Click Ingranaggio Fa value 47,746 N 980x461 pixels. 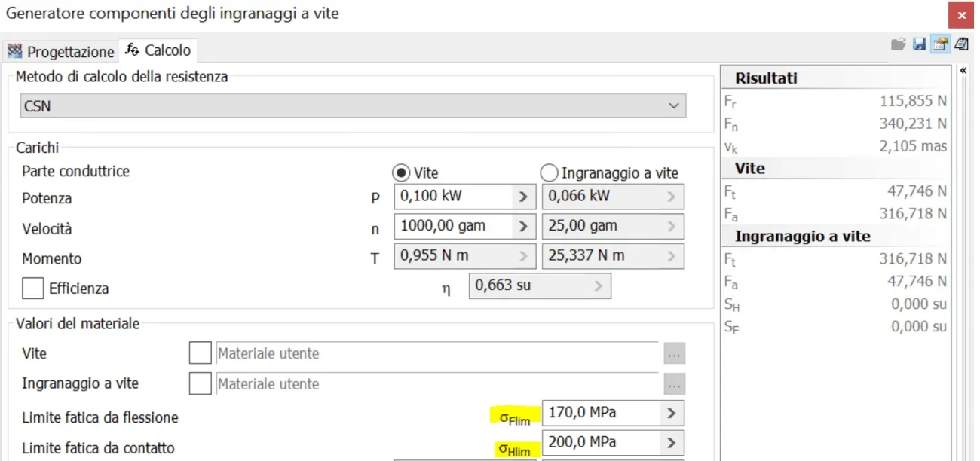tap(917, 282)
